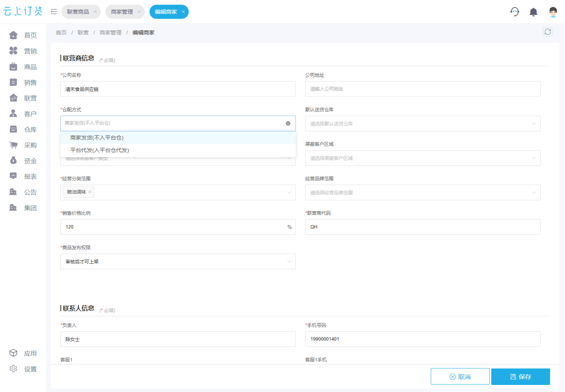Switch to the 商家管理 tab
This screenshot has width=565, height=392.
[x=122, y=12]
